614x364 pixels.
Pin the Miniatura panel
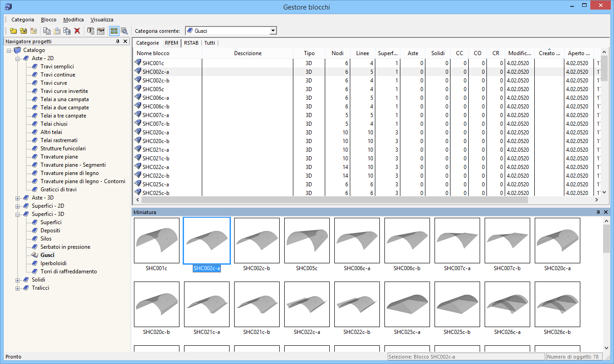pyautogui.click(x=599, y=212)
